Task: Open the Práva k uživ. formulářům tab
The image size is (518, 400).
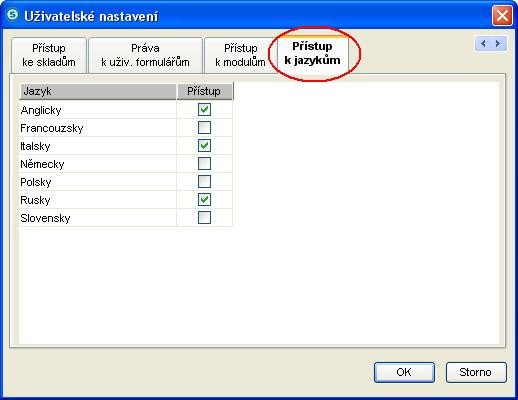Action: click(145, 55)
